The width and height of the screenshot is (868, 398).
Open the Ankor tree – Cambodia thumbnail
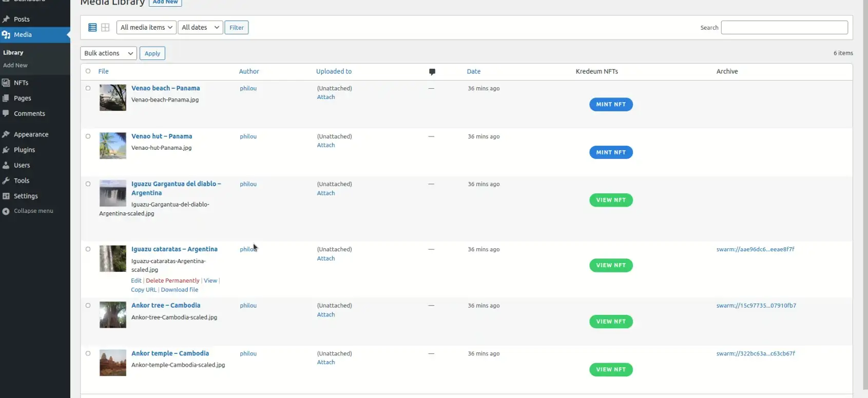112,315
